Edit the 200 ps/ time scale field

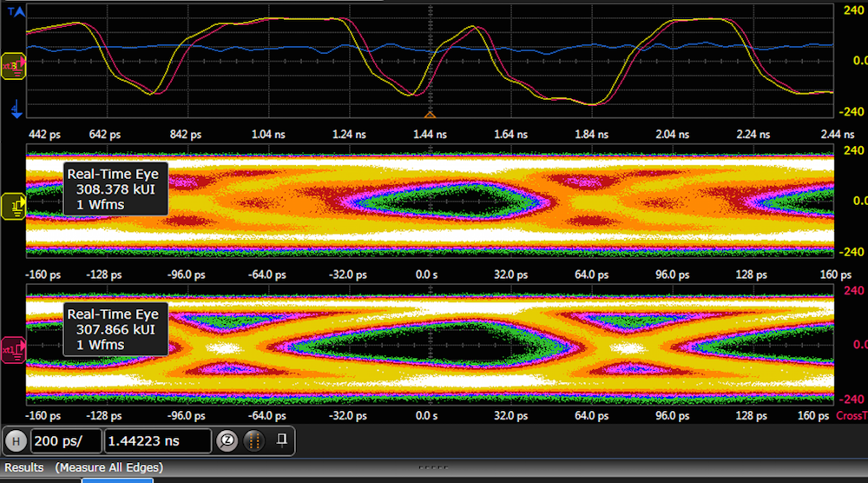point(66,440)
